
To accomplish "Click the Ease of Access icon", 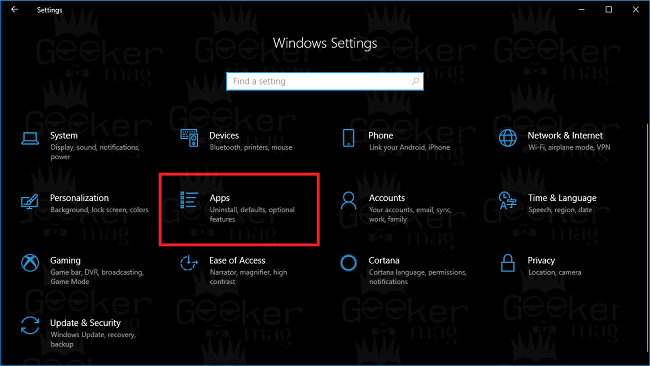I will tap(189, 263).
